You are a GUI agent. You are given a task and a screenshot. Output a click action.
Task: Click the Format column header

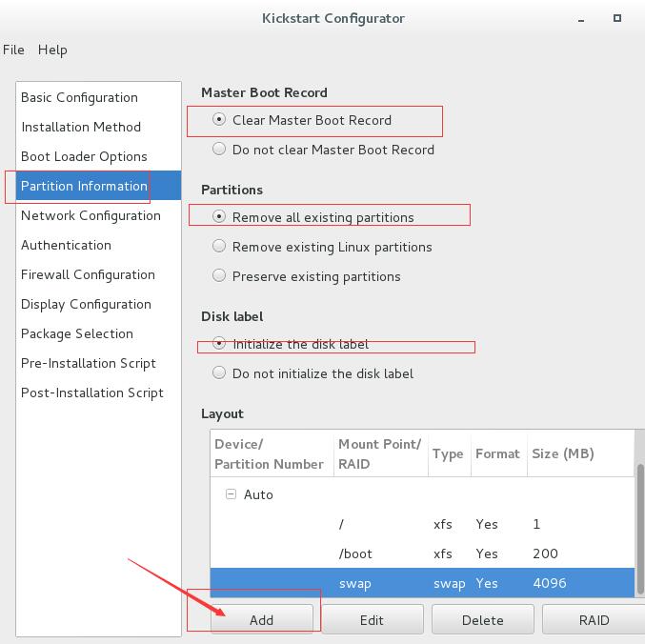click(499, 453)
